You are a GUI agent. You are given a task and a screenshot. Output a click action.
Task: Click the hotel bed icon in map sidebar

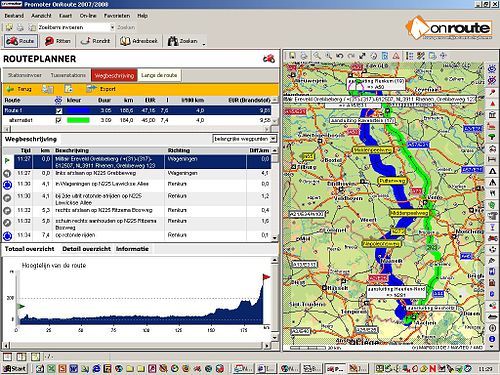click(492, 159)
